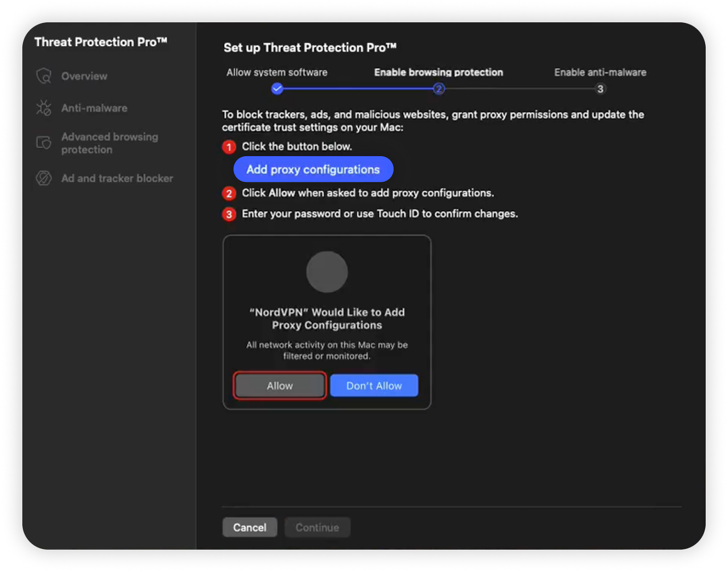Click the Enable anti-malware step label
This screenshot has height=572, width=728.
[600, 72]
